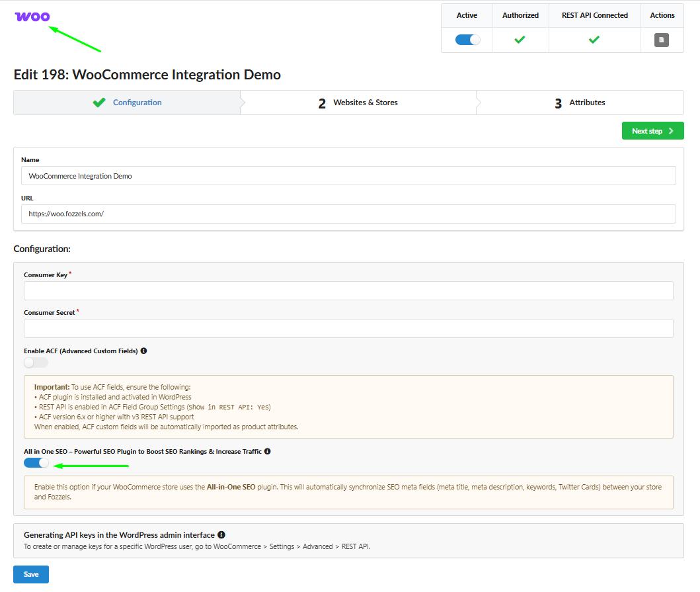Viewport: 700px width, 592px height.
Task: Enable the ACF Advanced Custom Fields switch
Action: coord(36,362)
